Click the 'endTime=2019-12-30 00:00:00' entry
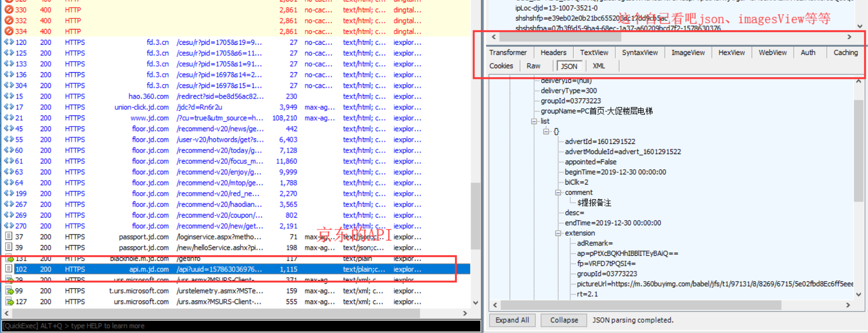868x333 pixels. click(613, 223)
